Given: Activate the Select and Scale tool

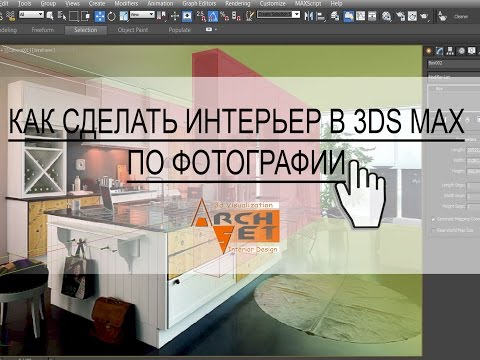Looking at the screenshot, I should [x=123, y=16].
